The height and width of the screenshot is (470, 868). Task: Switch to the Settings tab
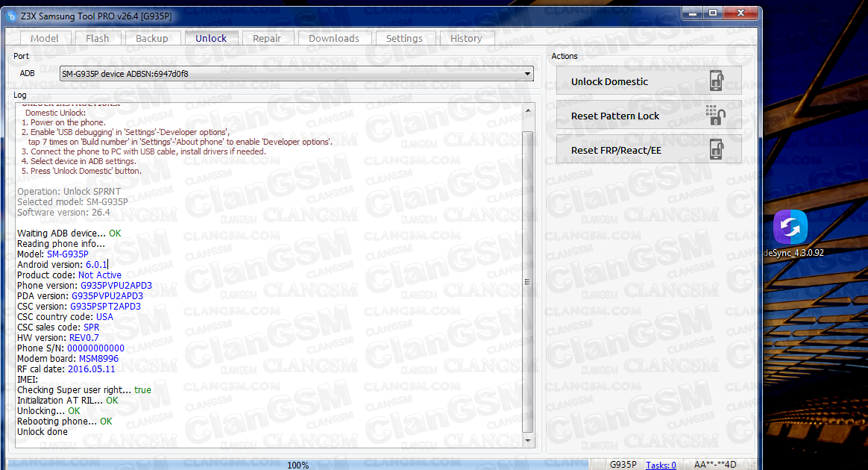point(404,38)
